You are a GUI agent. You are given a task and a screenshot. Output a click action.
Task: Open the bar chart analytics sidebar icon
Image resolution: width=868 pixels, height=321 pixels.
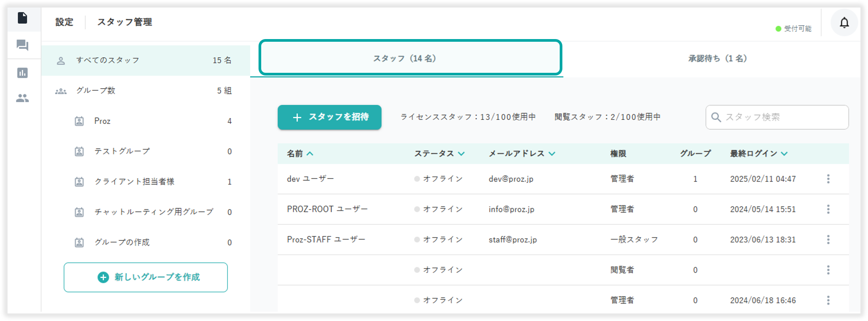coord(23,73)
